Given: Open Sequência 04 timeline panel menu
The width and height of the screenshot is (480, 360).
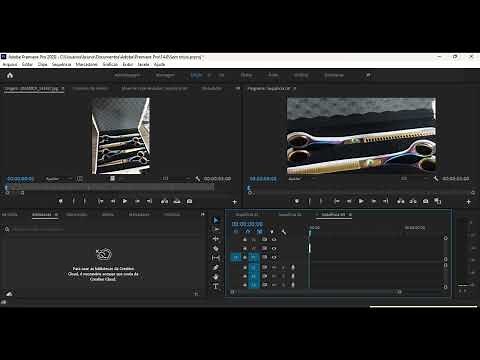Looking at the screenshot, I should [x=350, y=214].
